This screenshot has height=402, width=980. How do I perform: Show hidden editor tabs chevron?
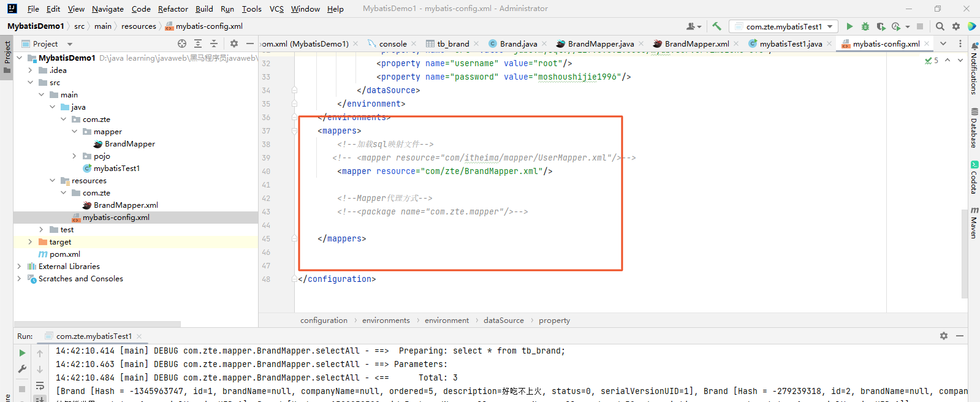click(943, 44)
